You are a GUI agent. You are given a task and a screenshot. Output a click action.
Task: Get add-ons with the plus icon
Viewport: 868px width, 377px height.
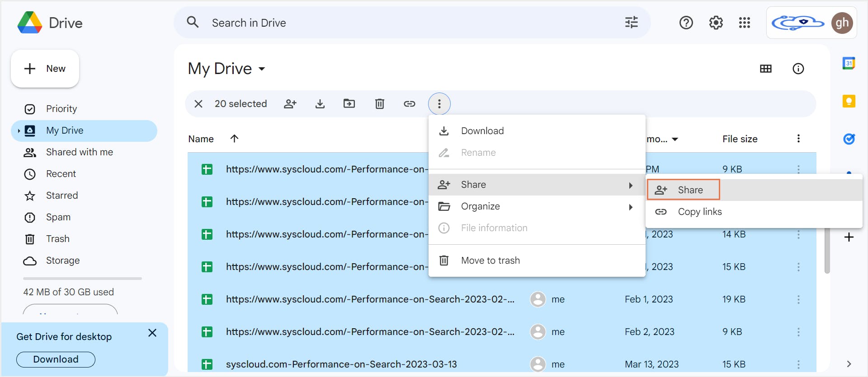tap(849, 237)
